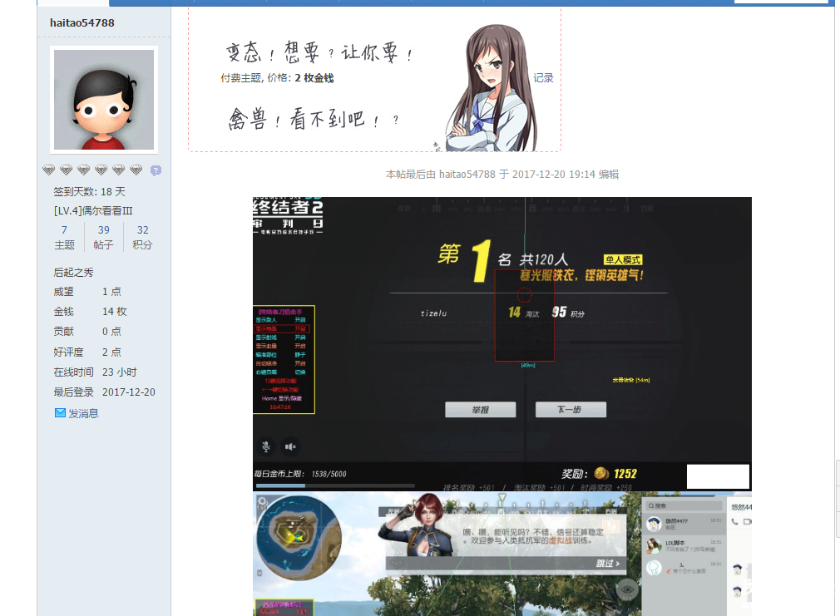Viewport: 840px width, 616px height.
Task: Click the 签到天数: 18 天 text
Action: [x=90, y=192]
